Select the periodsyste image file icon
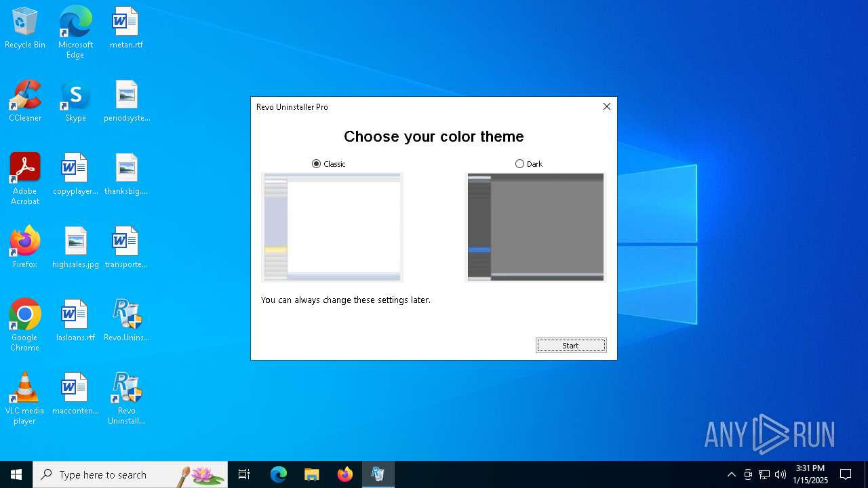Screen dimensions: 868x488 coord(126,102)
